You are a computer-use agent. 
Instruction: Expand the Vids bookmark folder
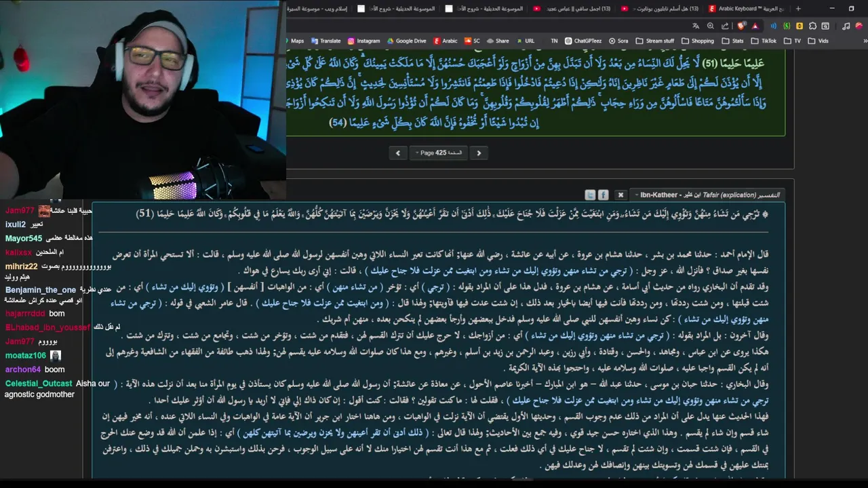818,41
